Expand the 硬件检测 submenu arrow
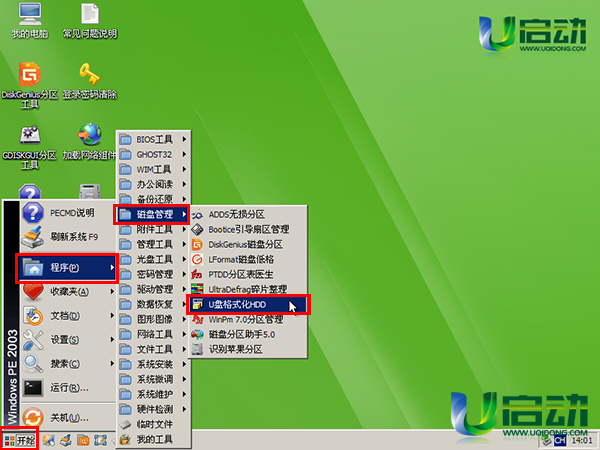Image resolution: width=600 pixels, height=450 pixels. (x=184, y=409)
